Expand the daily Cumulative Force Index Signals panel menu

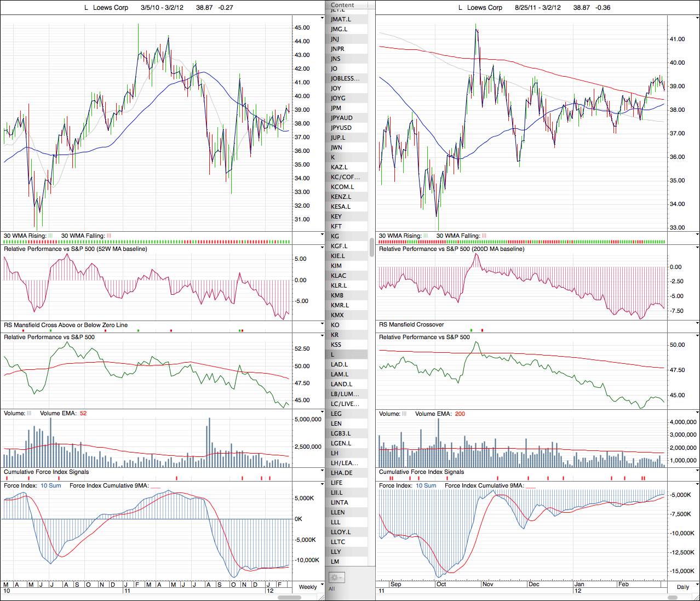[x=697, y=472]
